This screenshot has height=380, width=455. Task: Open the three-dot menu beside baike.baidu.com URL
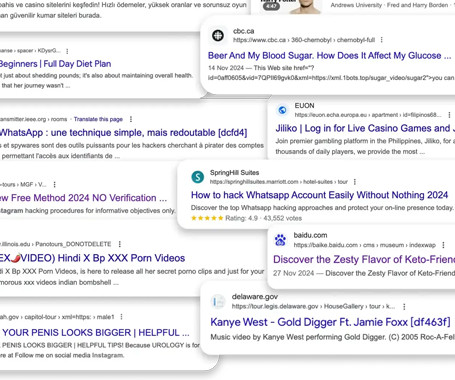click(x=443, y=245)
